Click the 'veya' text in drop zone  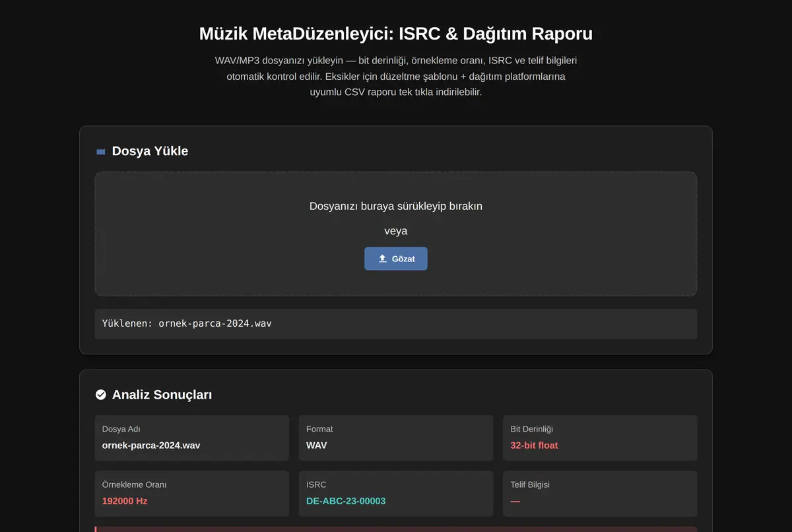[x=396, y=231]
